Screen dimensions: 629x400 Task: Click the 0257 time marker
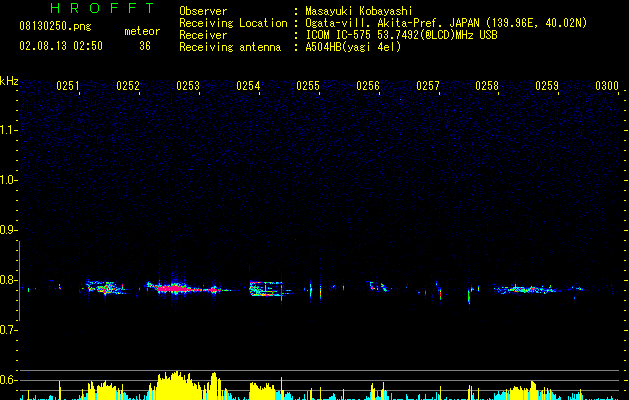coord(428,86)
